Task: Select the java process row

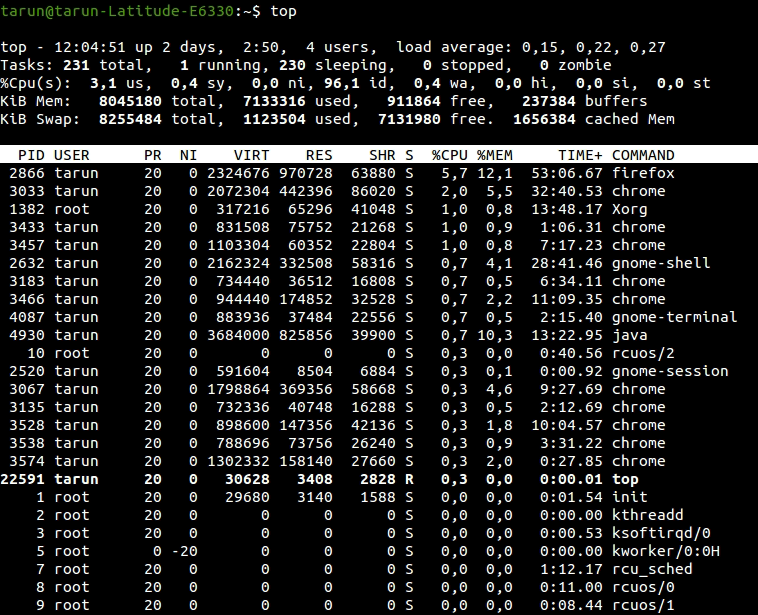Action: [x=379, y=335]
